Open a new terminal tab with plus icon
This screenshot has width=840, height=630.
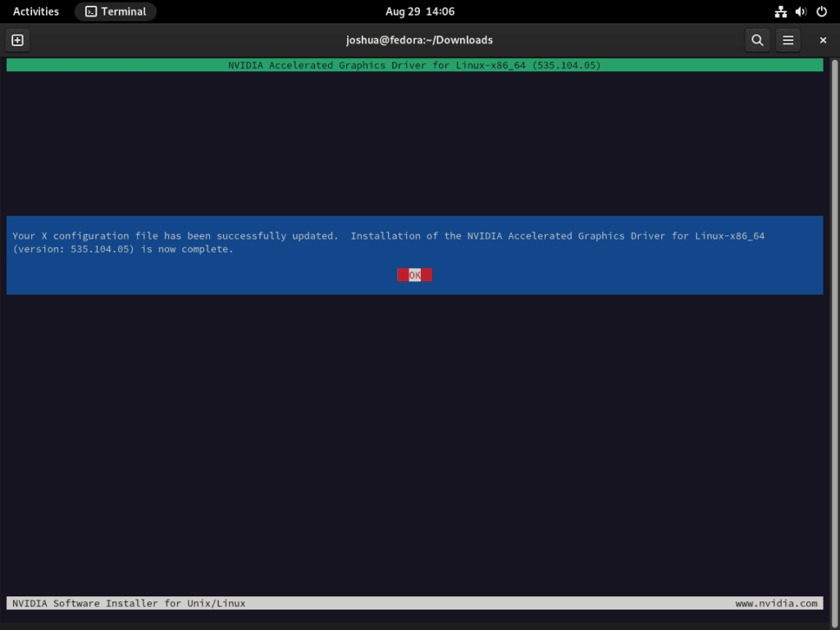(x=17, y=39)
